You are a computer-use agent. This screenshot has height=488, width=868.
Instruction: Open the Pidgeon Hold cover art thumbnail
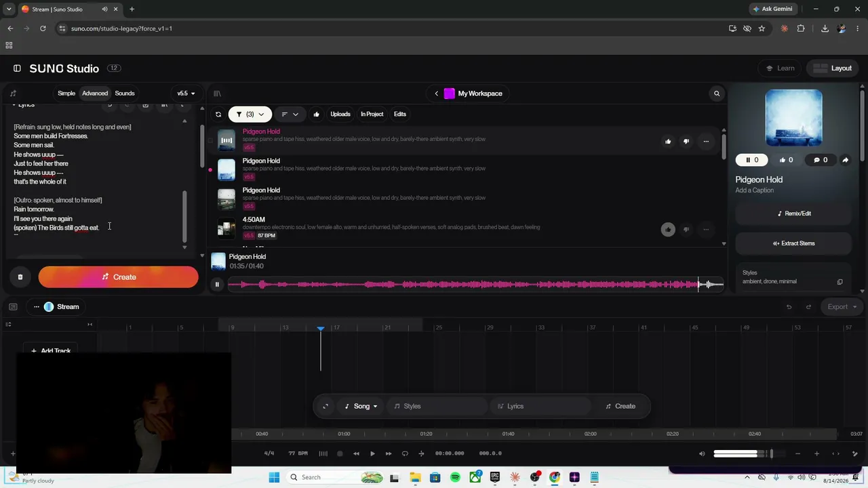[x=793, y=118]
